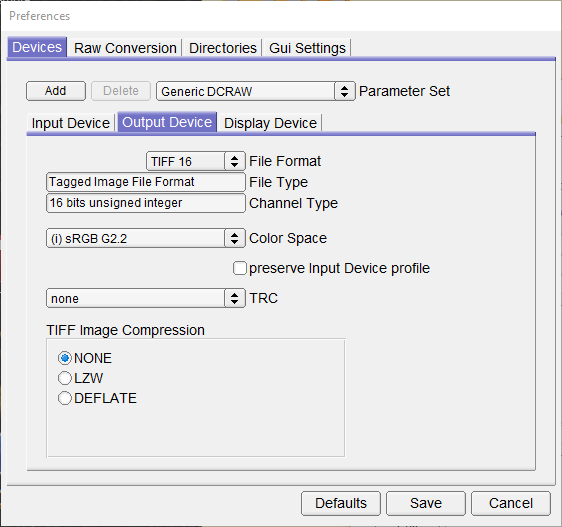This screenshot has height=527, width=562.
Task: Open the Color Space sRGB G2.2 dropdown
Action: 234,238
